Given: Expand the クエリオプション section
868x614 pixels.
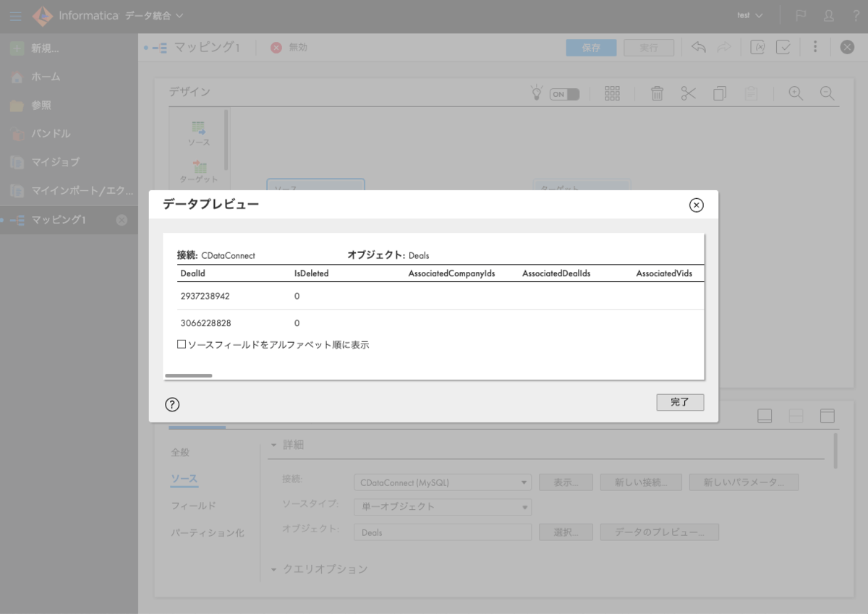Looking at the screenshot, I should (x=274, y=569).
